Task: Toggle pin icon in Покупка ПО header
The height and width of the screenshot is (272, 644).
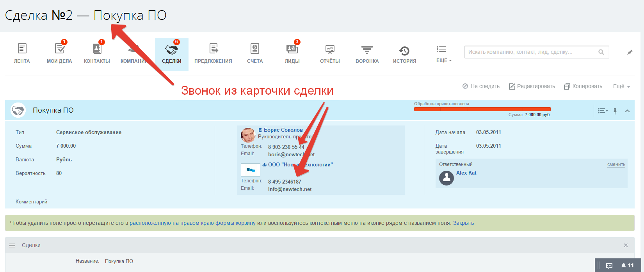Action: click(x=615, y=111)
